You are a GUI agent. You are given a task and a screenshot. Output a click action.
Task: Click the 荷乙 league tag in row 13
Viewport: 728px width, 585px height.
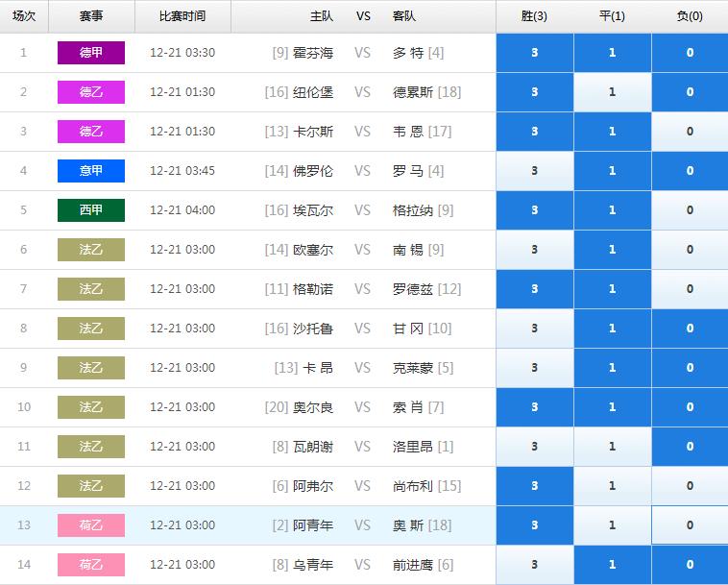pos(91,525)
